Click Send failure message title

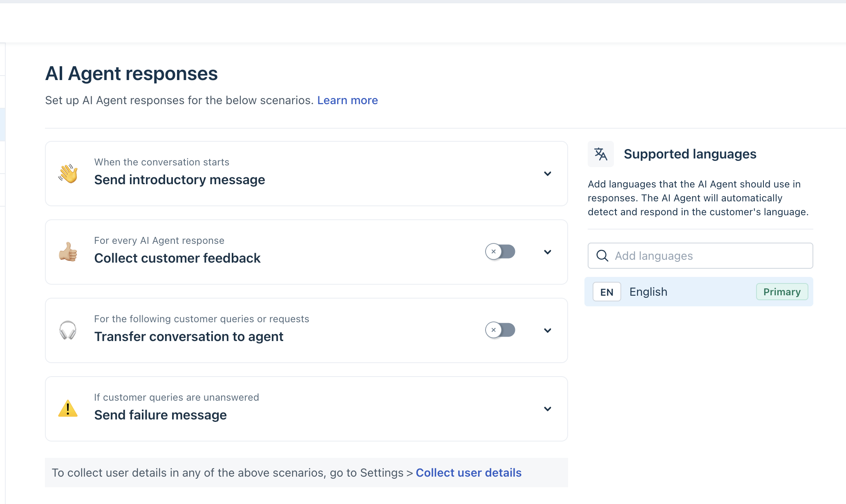pyautogui.click(x=160, y=415)
